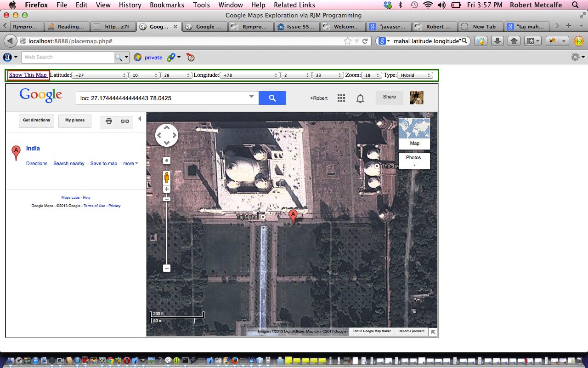Click the map zoom slider handle
The height and width of the screenshot is (368, 588).
click(167, 199)
